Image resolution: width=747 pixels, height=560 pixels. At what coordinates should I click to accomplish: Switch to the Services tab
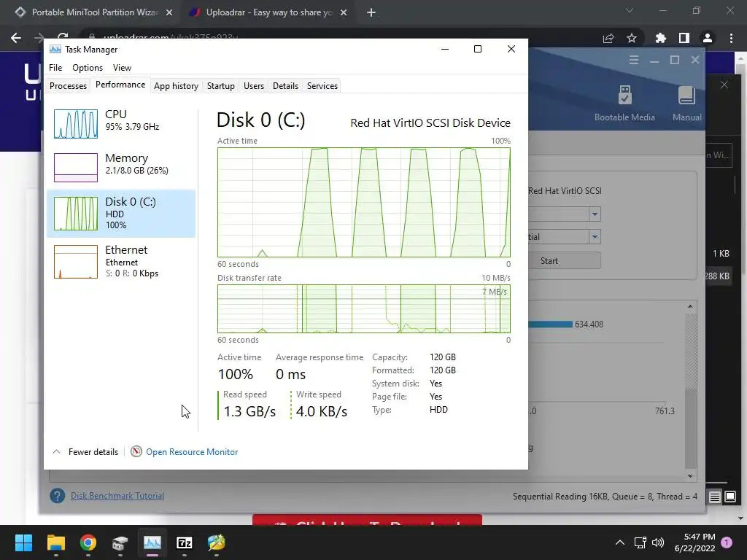tap(322, 86)
